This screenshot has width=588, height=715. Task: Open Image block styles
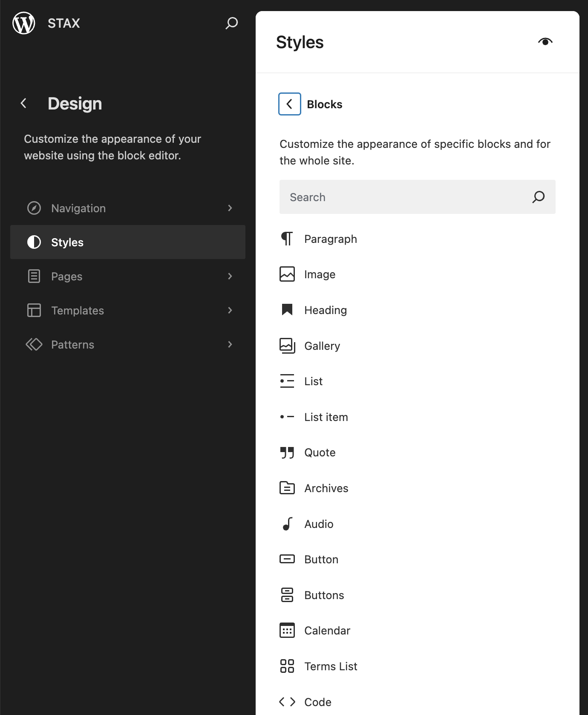click(418, 274)
